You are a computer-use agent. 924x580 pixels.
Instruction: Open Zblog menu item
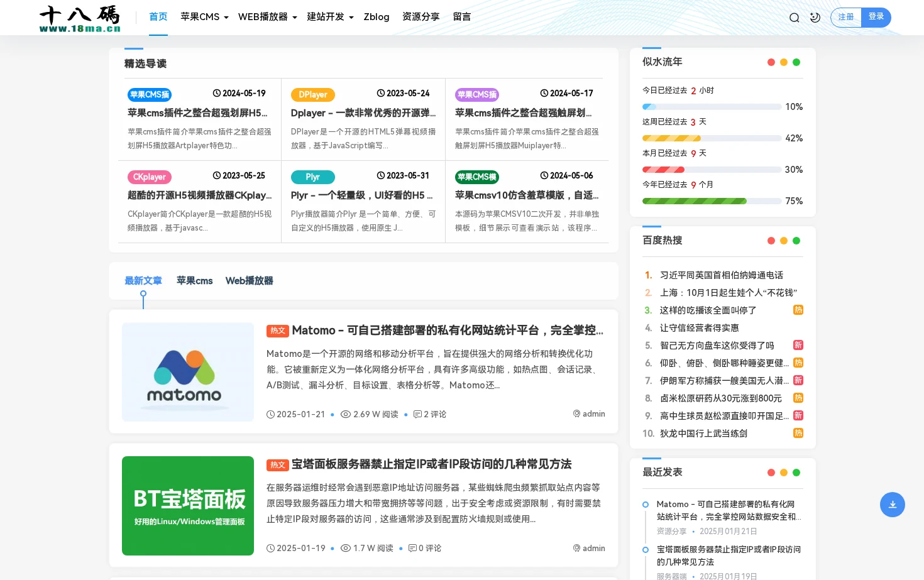pyautogui.click(x=377, y=17)
